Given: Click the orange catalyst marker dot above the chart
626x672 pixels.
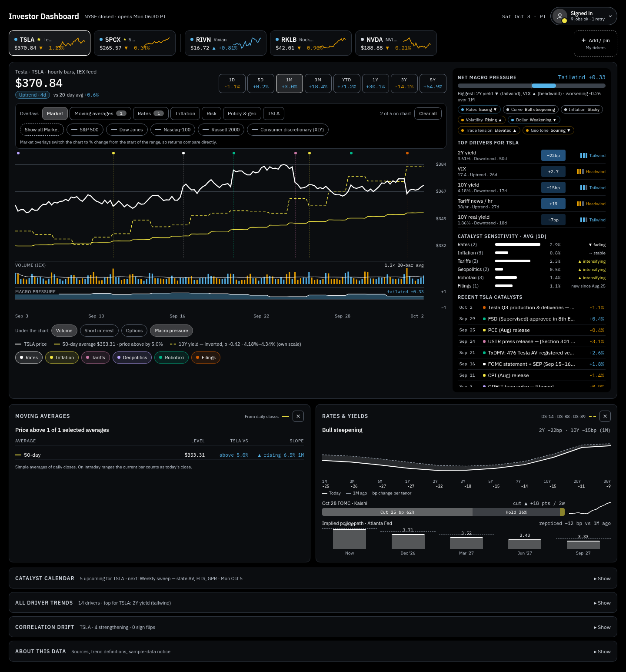Looking at the screenshot, I should 407,153.
